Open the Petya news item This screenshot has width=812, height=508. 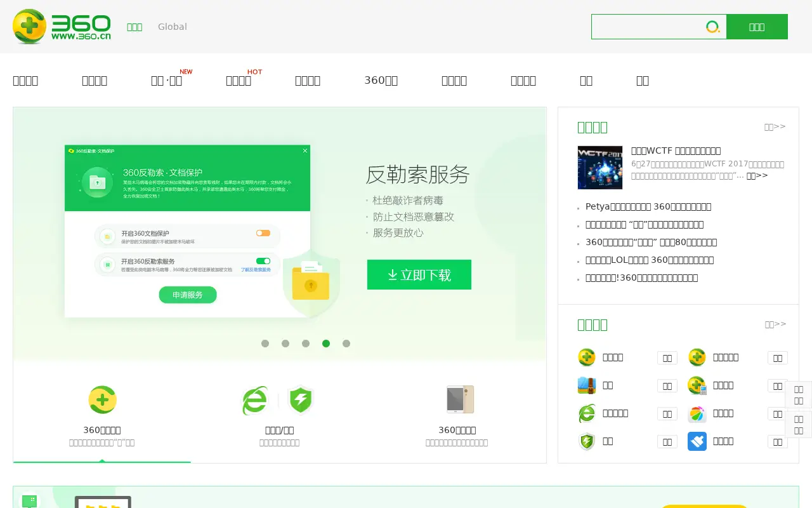pos(648,206)
